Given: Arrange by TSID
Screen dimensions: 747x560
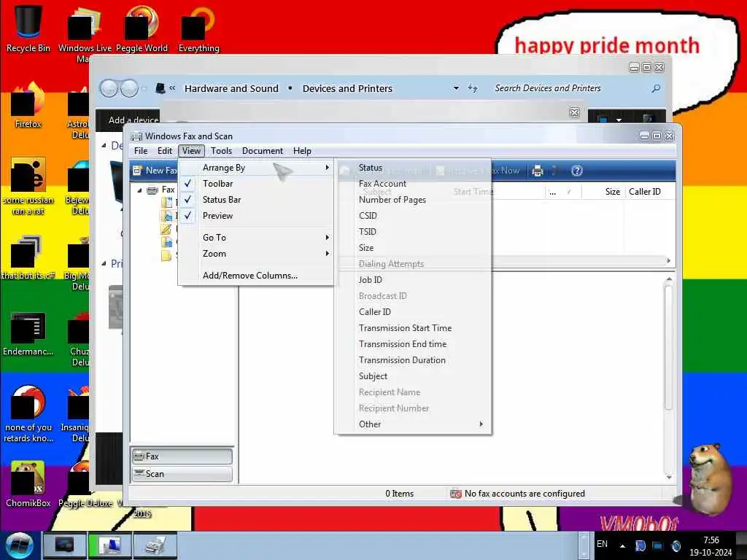Looking at the screenshot, I should pos(413,232).
